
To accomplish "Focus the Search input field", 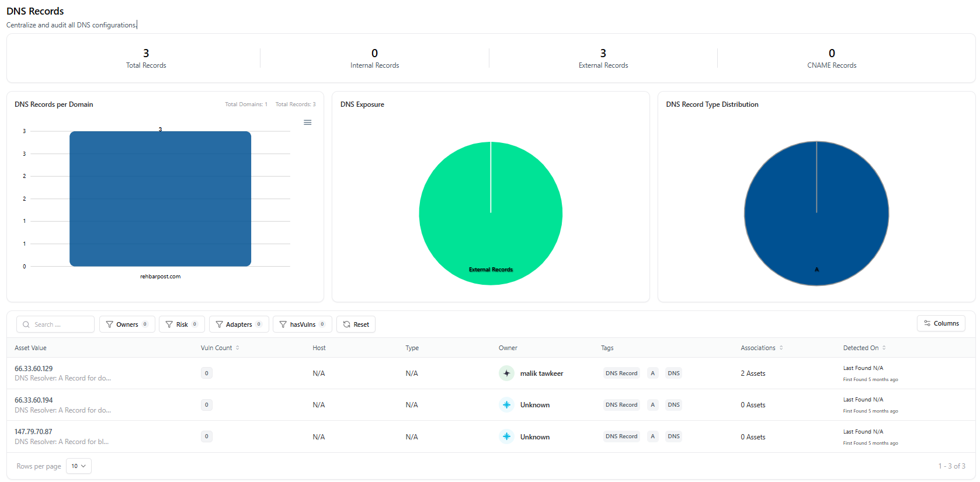I will click(x=55, y=324).
